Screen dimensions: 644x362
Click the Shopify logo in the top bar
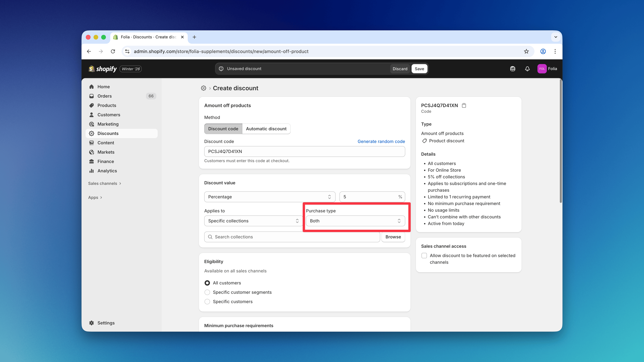[103, 69]
